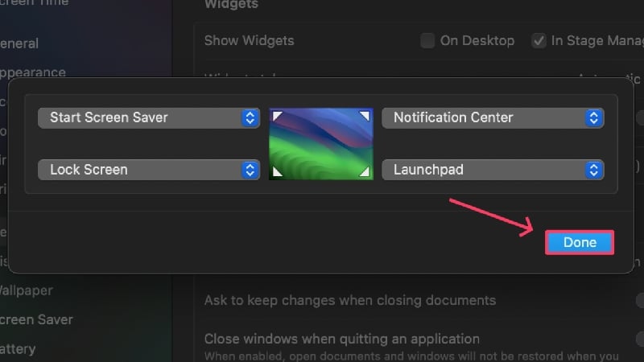Open the Lock Screen corner dropdown
Image resolution: width=644 pixels, height=362 pixels.
coord(149,170)
